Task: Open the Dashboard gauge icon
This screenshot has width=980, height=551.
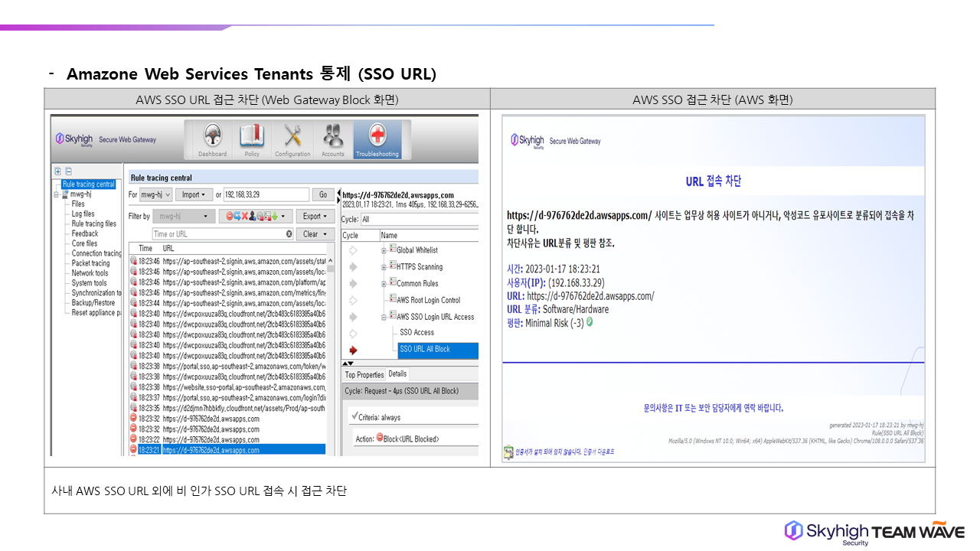Action: (x=212, y=139)
